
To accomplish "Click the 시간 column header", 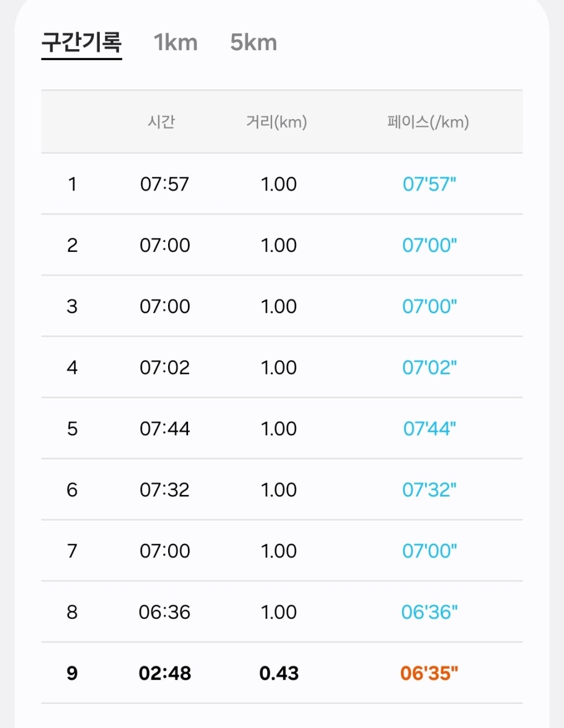I will [x=161, y=122].
